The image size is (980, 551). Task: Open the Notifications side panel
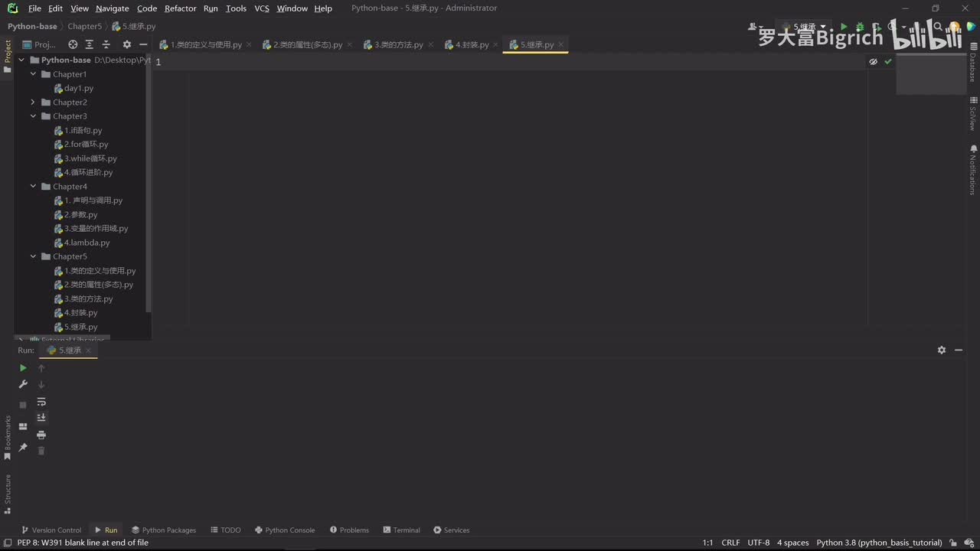(973, 169)
